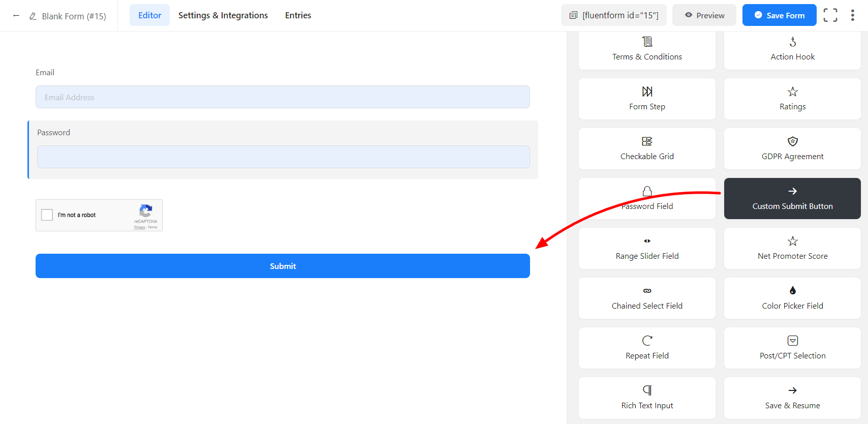Image resolution: width=868 pixels, height=424 pixels.
Task: Add the Chained Select Field
Action: (646, 298)
